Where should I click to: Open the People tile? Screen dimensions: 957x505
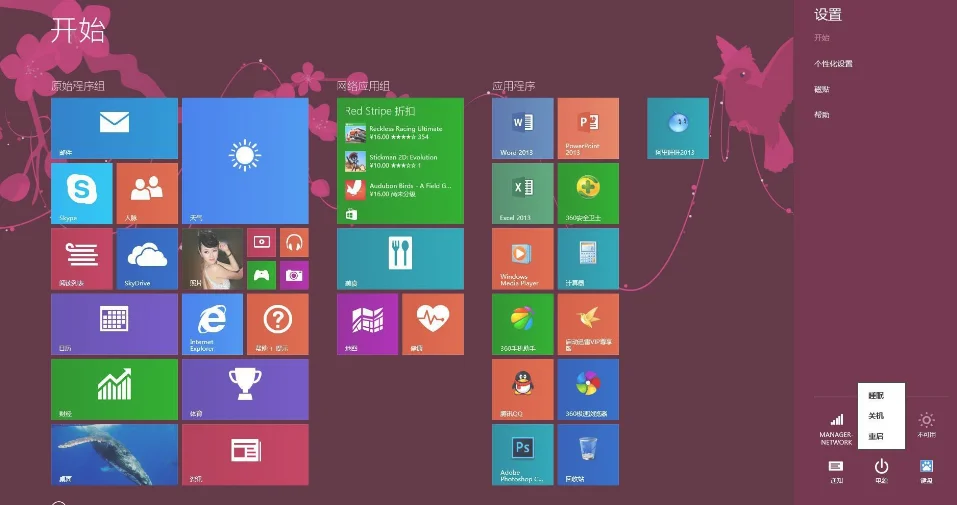pyautogui.click(x=147, y=194)
